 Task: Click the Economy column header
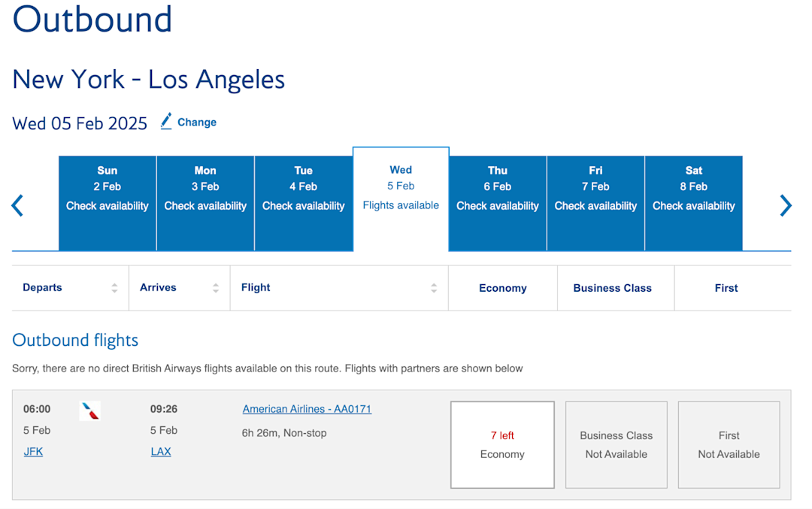click(x=502, y=287)
